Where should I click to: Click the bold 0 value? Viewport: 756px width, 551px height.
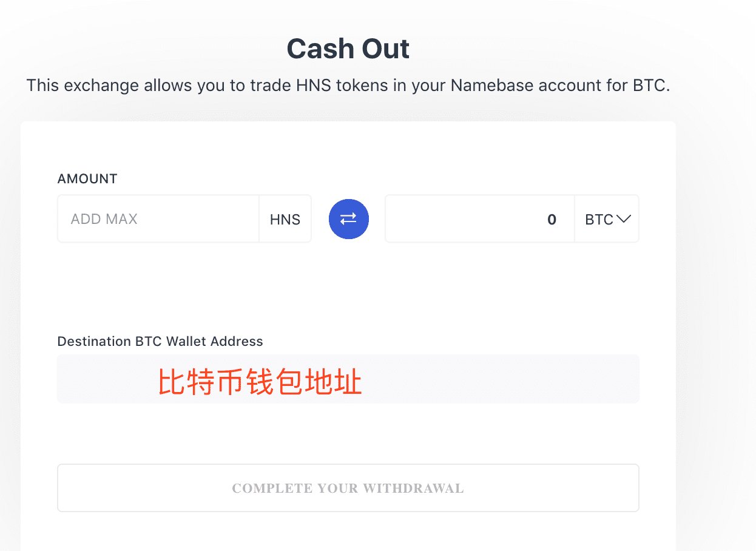(552, 219)
